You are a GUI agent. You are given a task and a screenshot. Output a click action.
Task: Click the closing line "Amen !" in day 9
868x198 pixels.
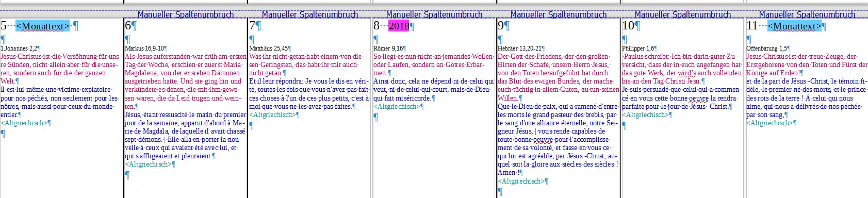pos(509,173)
